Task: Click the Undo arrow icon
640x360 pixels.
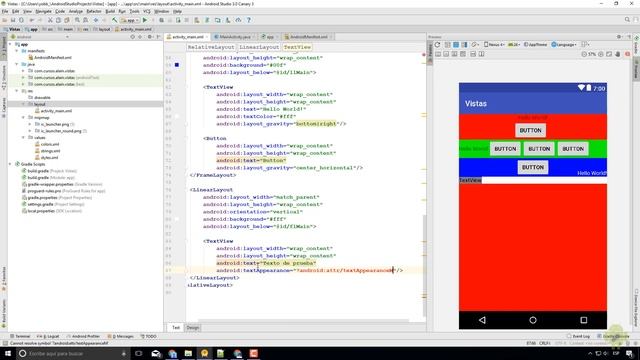Action: (32, 20)
